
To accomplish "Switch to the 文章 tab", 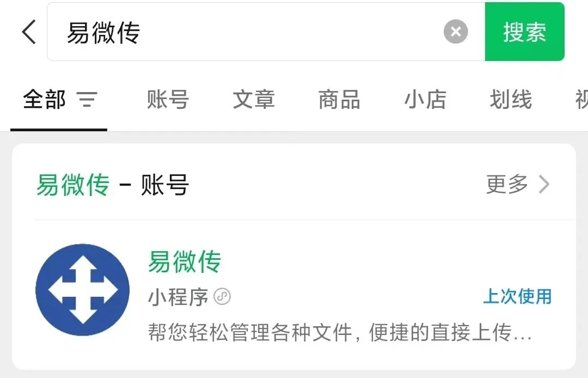I will tap(254, 100).
